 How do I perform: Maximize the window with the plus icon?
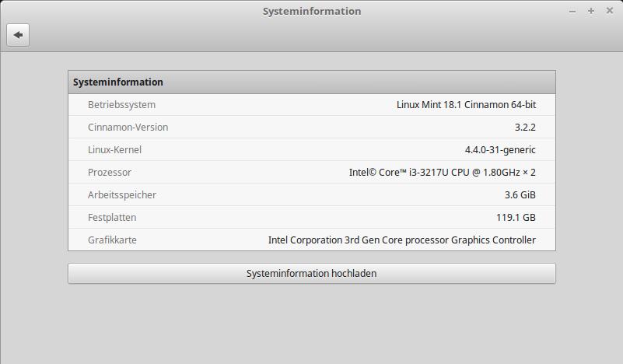[591, 11]
